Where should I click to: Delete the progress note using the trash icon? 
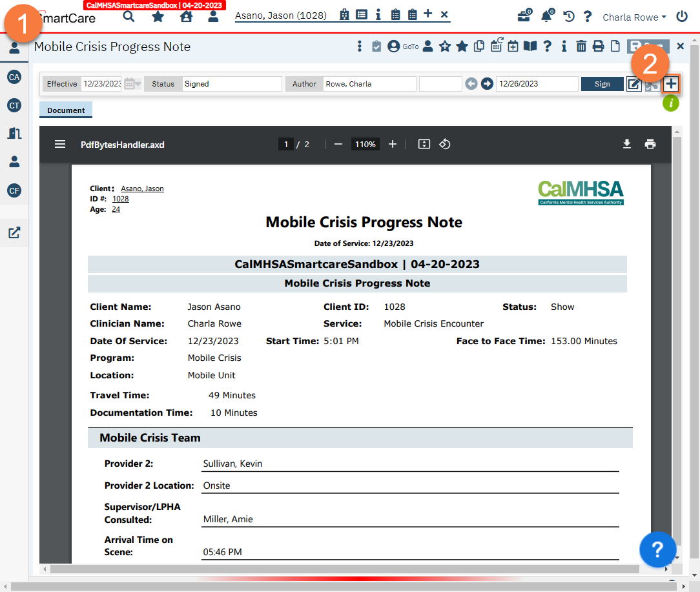click(581, 46)
